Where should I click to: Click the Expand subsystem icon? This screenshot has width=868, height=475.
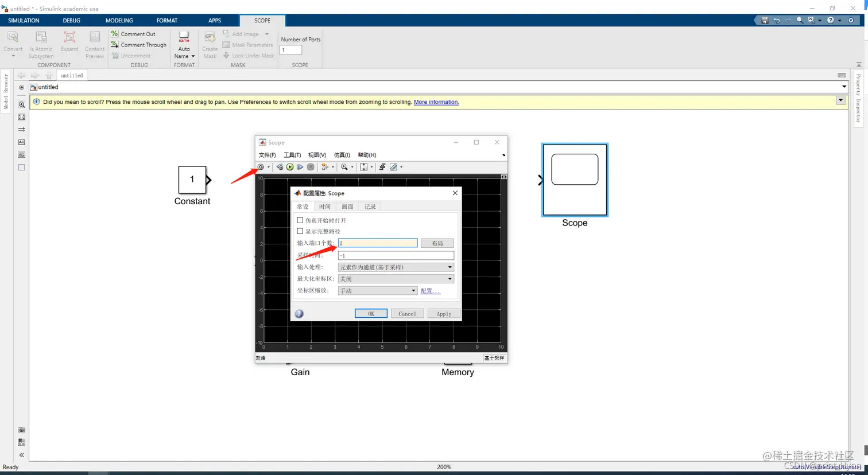coord(69,38)
